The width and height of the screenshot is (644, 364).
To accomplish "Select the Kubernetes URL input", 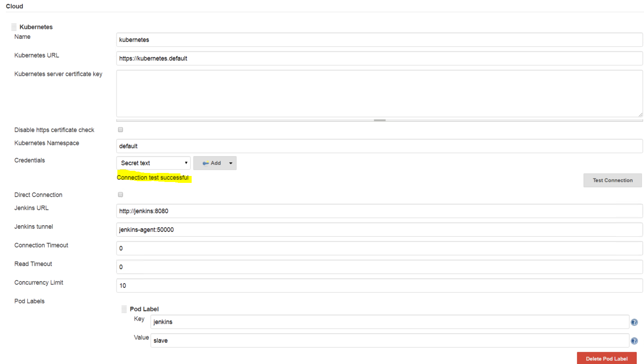I will click(302, 58).
